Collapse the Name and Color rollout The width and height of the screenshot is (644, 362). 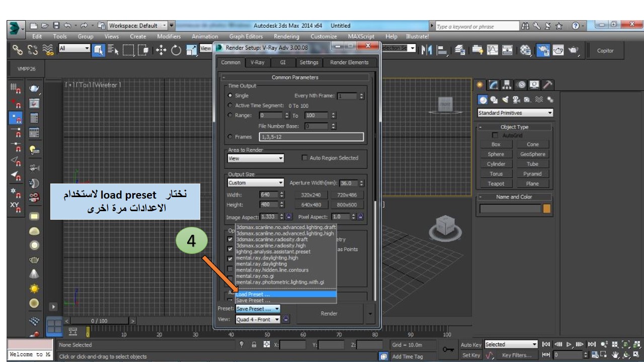tap(514, 197)
